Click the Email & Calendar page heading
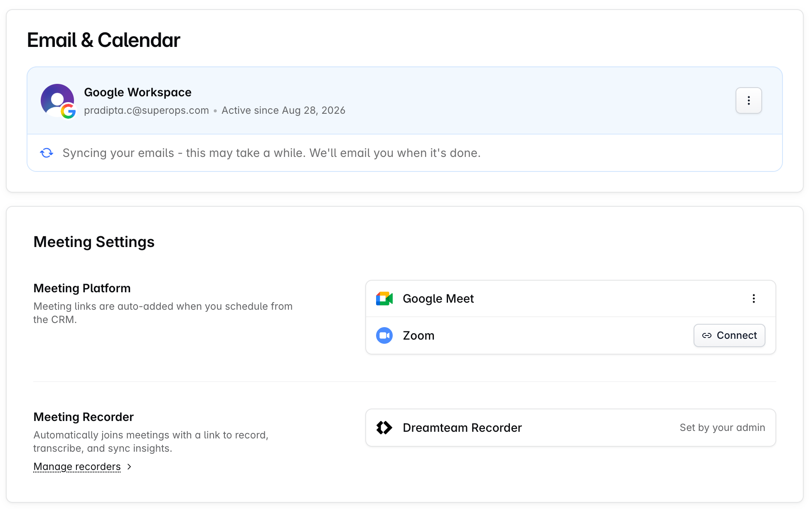 click(103, 40)
